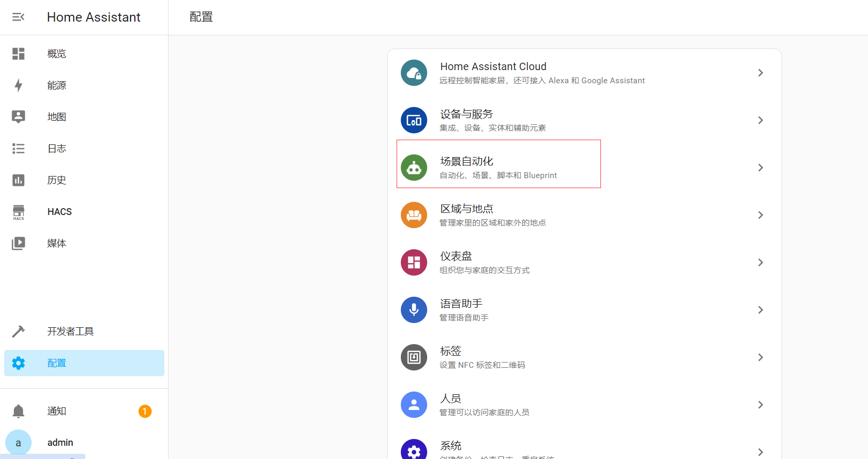
Task: Click the 地图 map icon
Action: (x=18, y=117)
